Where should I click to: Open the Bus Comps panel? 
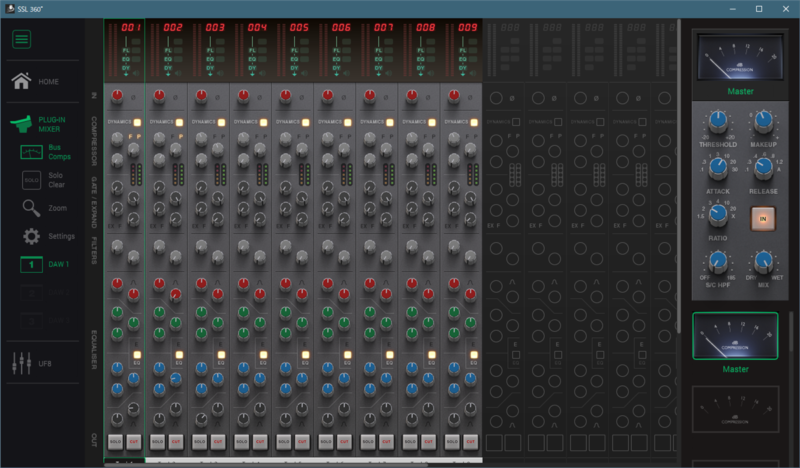click(x=32, y=152)
